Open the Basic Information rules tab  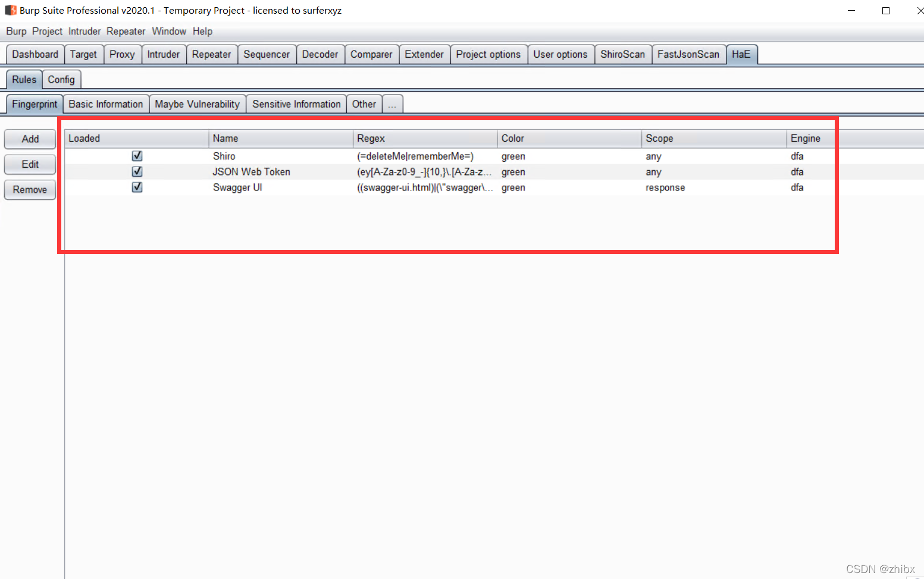(x=106, y=104)
